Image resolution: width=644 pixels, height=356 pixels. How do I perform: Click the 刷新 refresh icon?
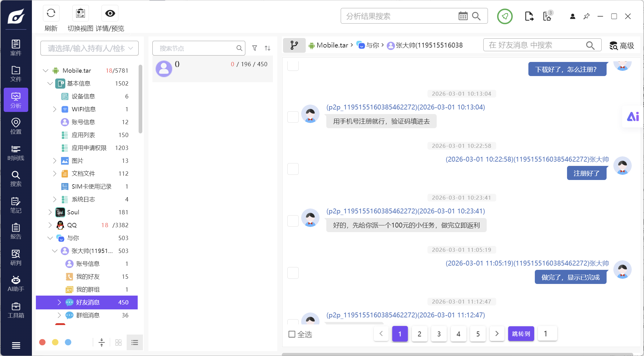tap(51, 13)
